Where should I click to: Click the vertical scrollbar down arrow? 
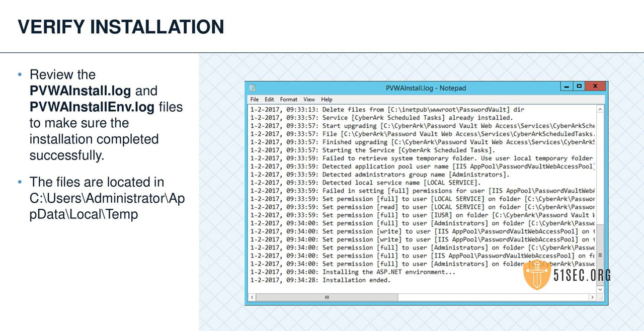coord(600,289)
